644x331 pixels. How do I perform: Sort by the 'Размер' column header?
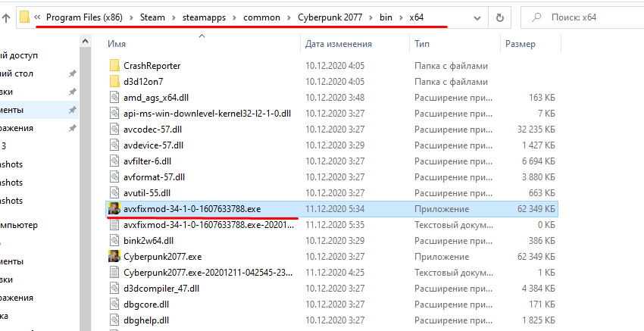click(x=521, y=44)
